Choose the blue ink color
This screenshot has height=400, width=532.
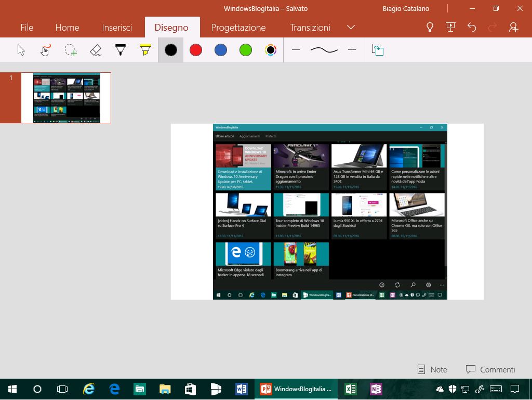[220, 50]
